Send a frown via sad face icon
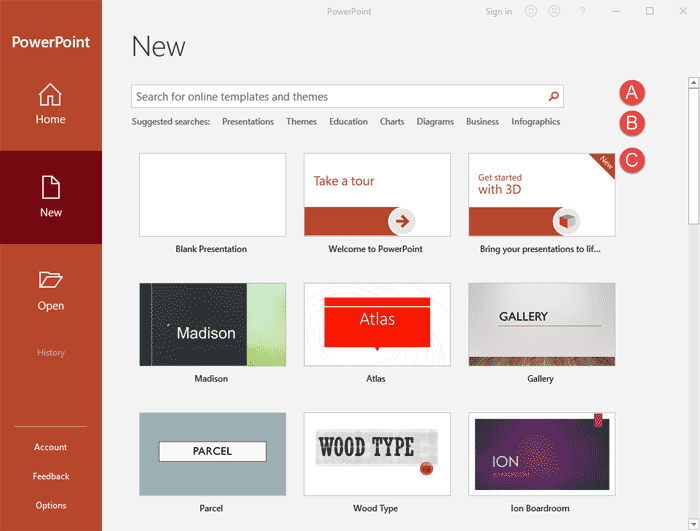The height and width of the screenshot is (531, 700). [554, 11]
